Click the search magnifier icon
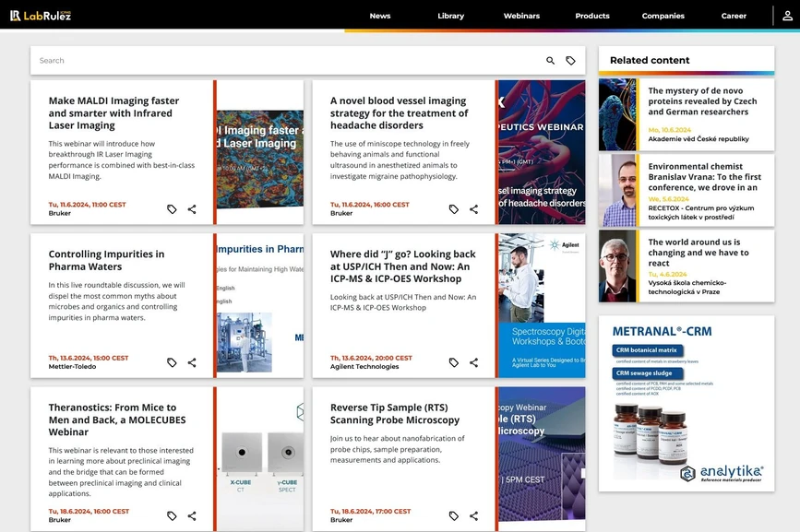 point(550,61)
